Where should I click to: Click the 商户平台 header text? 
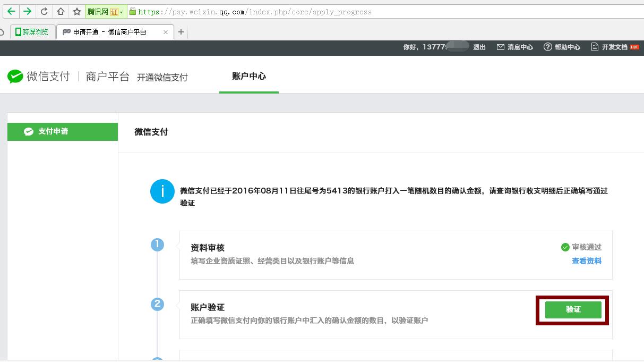click(108, 77)
